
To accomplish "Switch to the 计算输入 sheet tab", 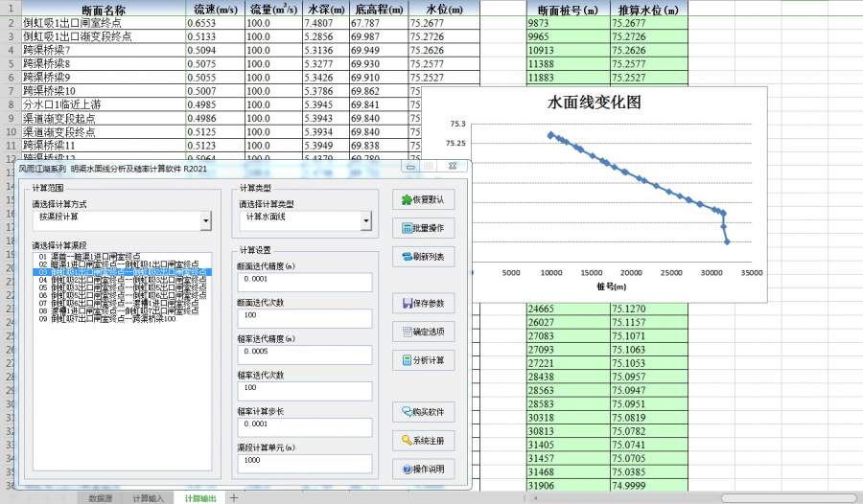I will pyautogui.click(x=149, y=498).
